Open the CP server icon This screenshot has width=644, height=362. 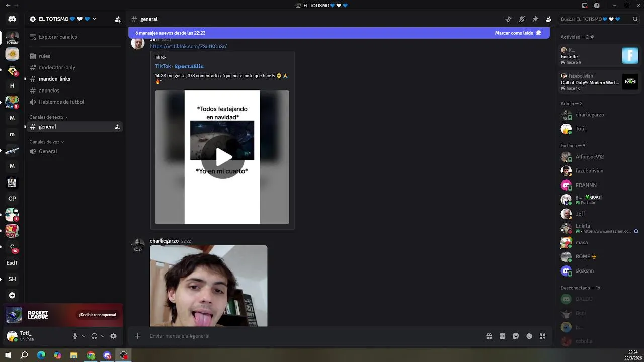tap(12, 199)
